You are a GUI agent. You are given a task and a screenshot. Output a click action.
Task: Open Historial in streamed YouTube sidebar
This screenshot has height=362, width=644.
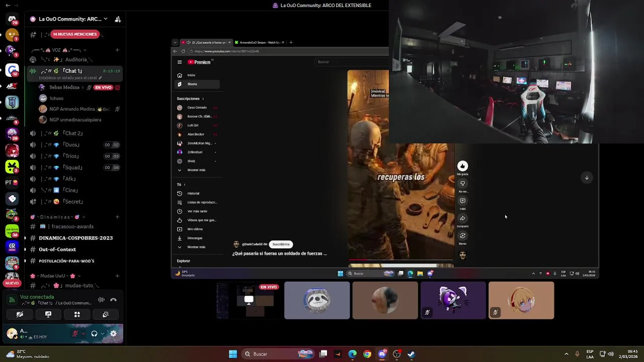[197, 194]
